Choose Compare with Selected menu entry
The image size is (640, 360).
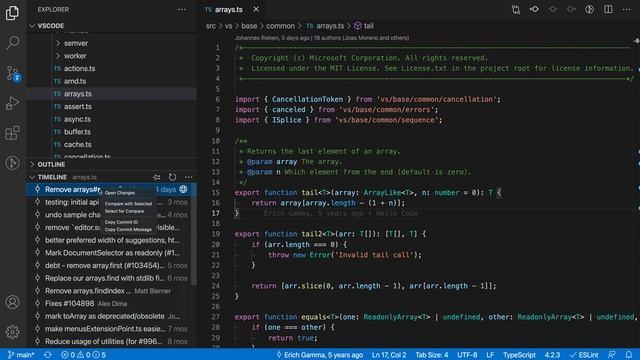(x=128, y=204)
